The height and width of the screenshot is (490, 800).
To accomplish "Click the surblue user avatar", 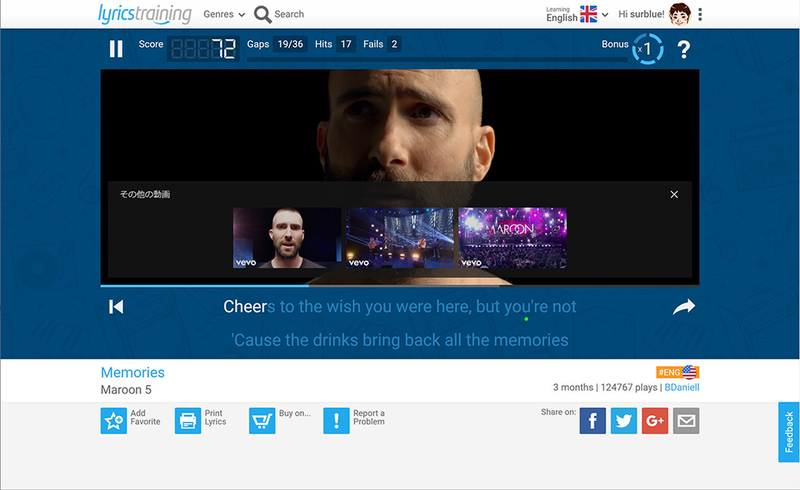I will click(x=680, y=14).
